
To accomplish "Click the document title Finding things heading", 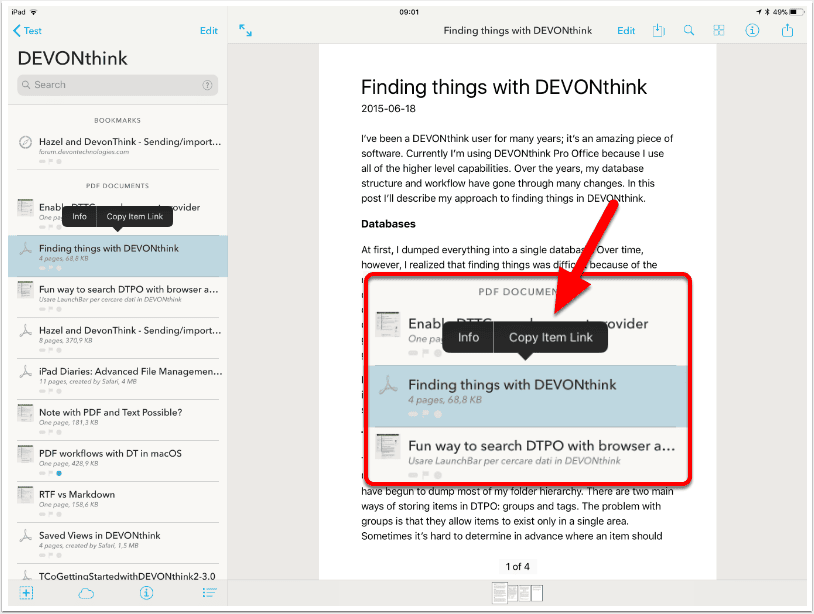I will pos(504,87).
